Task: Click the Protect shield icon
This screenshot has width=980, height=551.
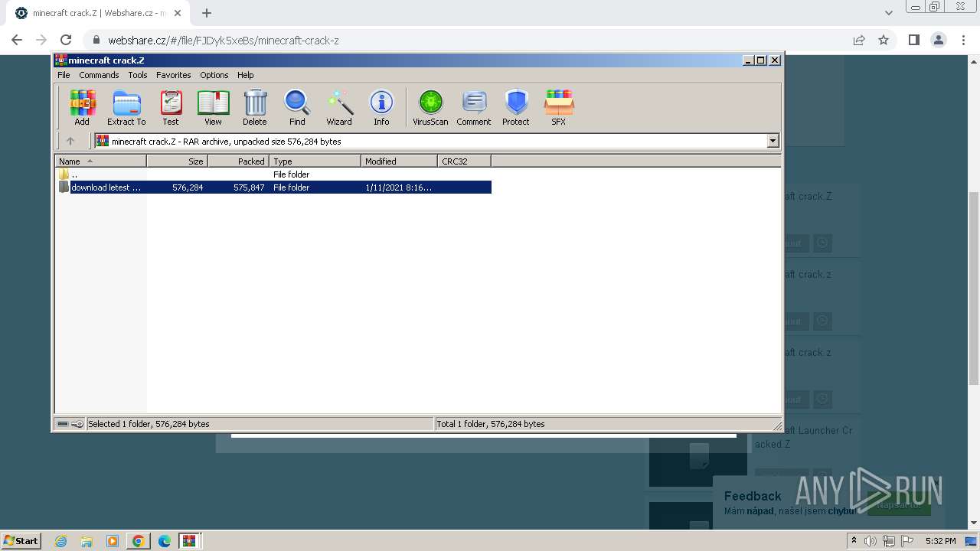Action: pyautogui.click(x=516, y=107)
